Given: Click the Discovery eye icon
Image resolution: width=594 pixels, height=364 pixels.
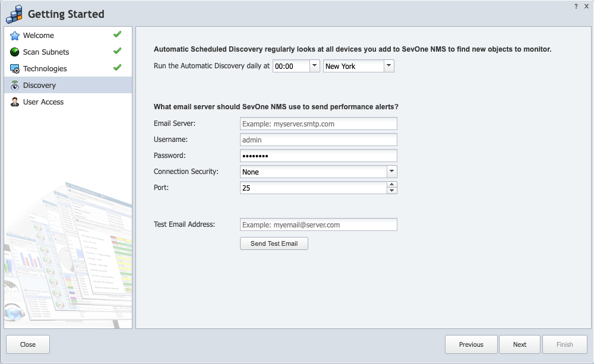Looking at the screenshot, I should point(15,86).
